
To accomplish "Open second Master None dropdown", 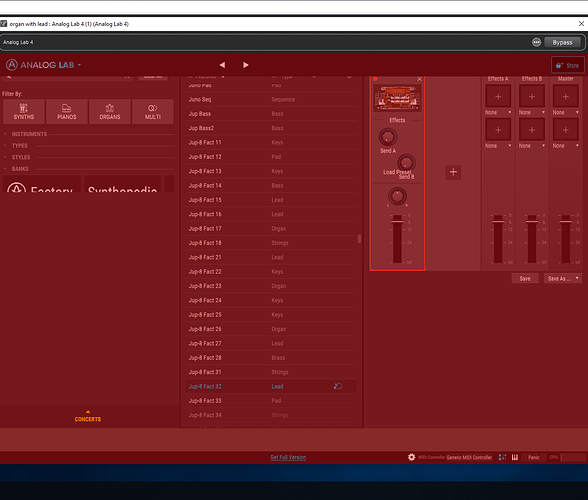I will point(566,146).
